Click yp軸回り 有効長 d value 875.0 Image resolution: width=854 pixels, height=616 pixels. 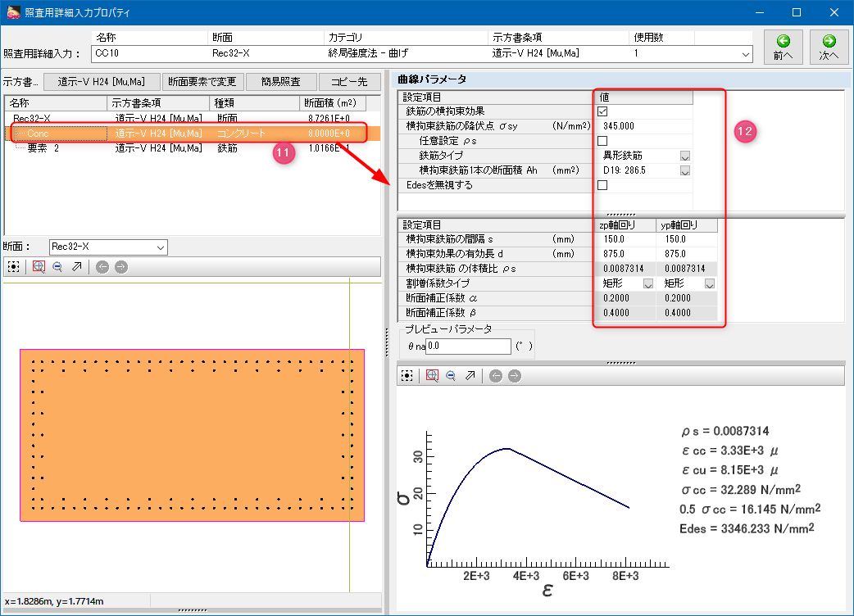(x=686, y=254)
